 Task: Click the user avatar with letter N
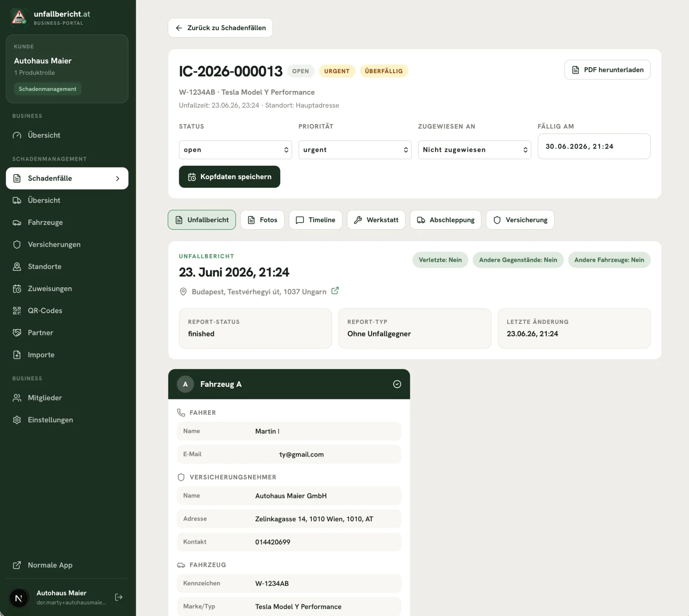point(19,598)
